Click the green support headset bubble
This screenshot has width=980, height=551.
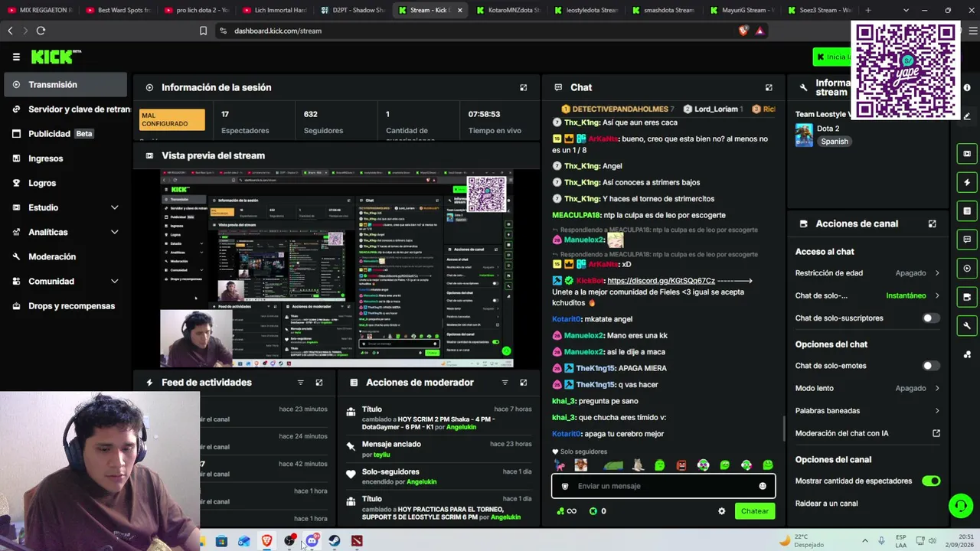tap(960, 506)
